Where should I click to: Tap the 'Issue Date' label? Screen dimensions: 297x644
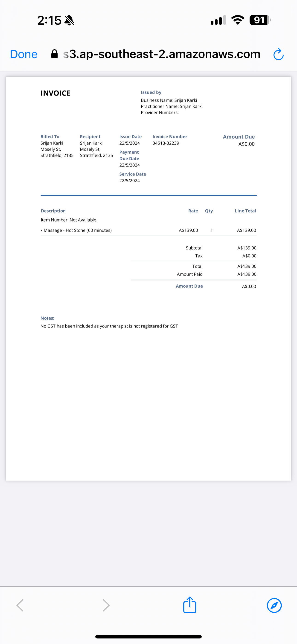(131, 137)
